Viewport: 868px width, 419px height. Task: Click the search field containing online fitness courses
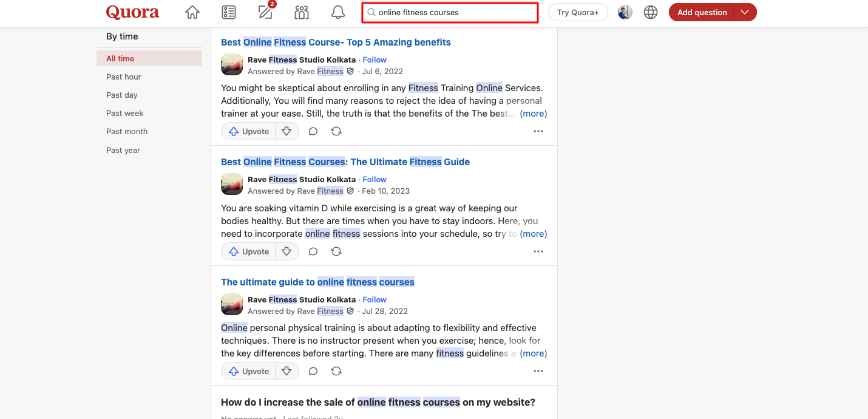pyautogui.click(x=450, y=12)
